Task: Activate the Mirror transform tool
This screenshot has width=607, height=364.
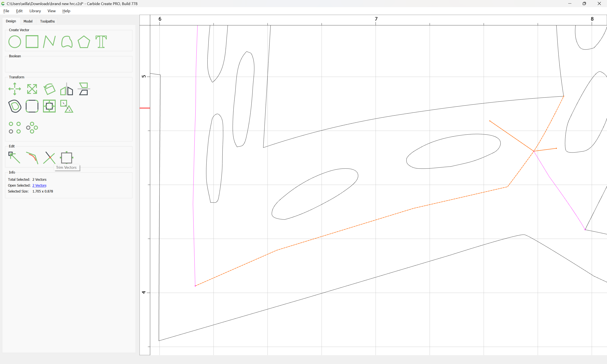Action: point(66,89)
